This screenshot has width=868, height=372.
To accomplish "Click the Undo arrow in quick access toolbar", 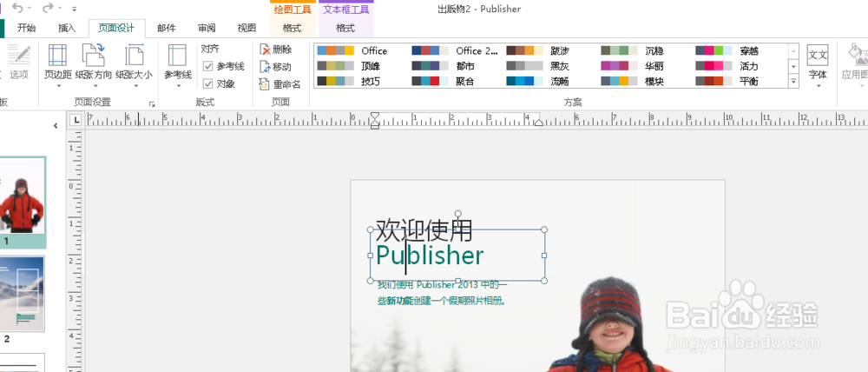I will 18,8.
